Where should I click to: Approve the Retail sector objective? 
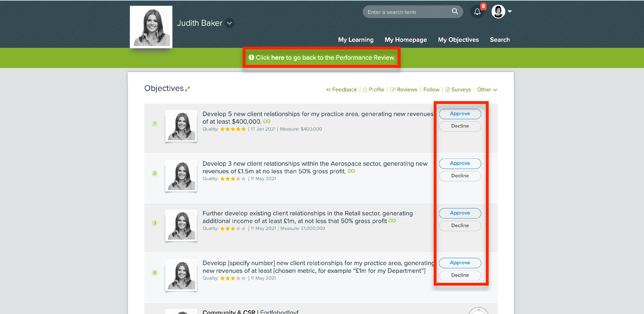[460, 213]
